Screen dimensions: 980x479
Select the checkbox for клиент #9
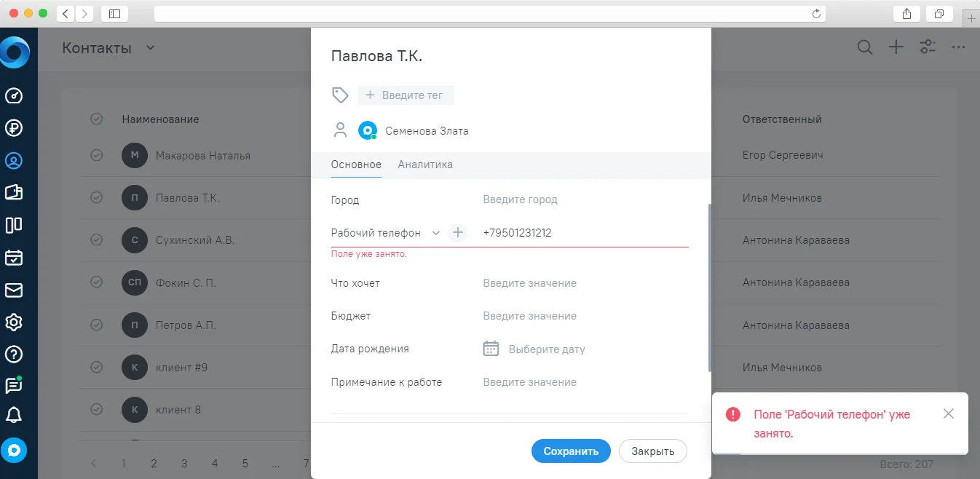pos(96,367)
